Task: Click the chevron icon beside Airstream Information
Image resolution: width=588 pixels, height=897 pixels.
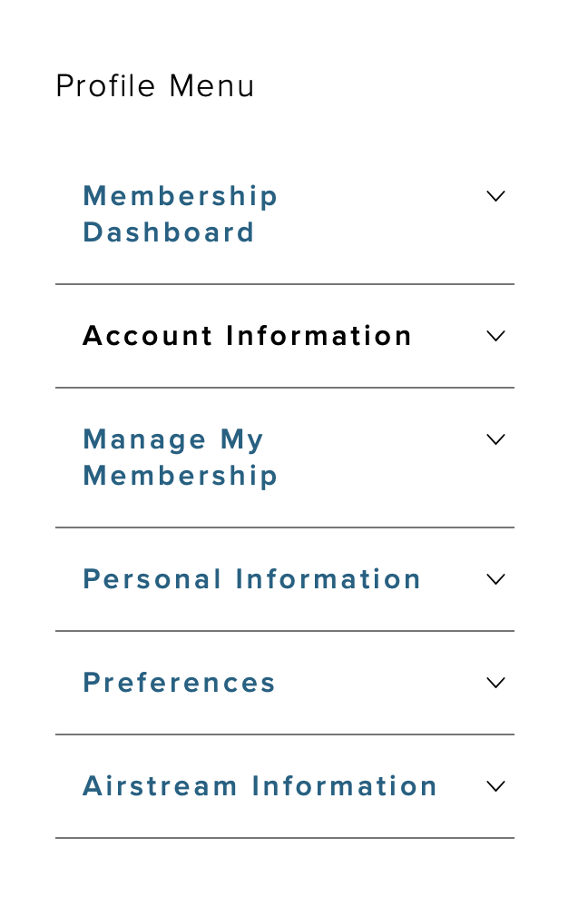Action: tap(495, 786)
